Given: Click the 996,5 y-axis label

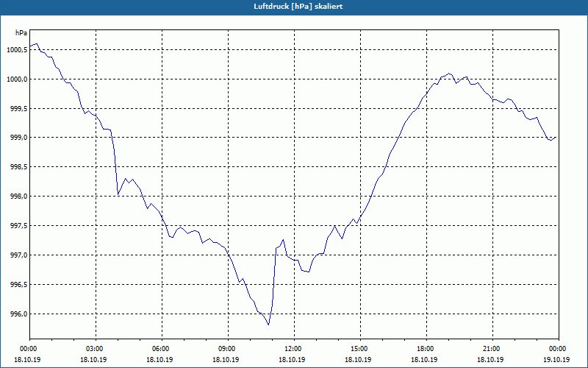Looking at the screenshot, I should click(18, 285).
